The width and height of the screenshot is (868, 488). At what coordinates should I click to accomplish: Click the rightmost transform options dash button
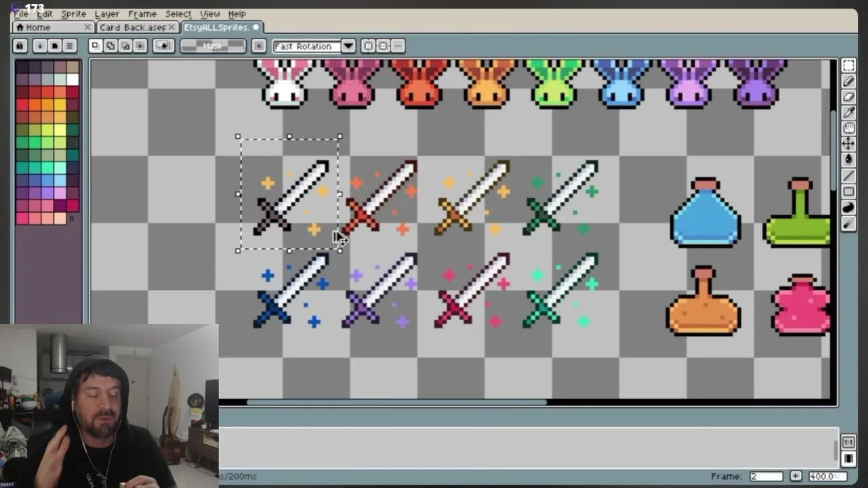click(x=398, y=45)
